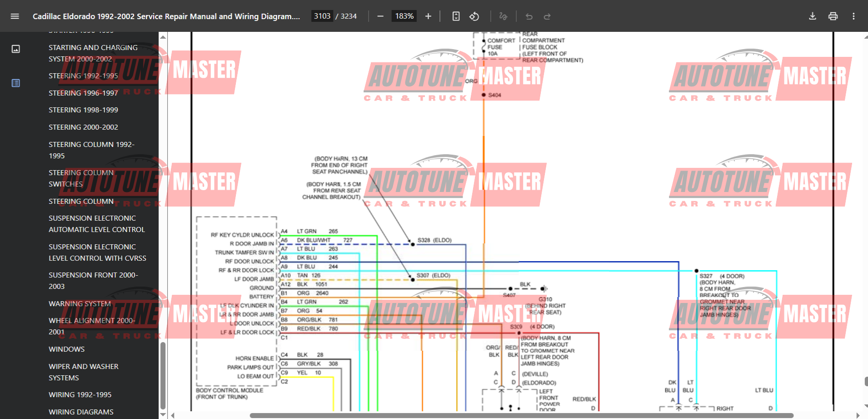Viewport: 868px width, 419px height.
Task: Open the document outline panel
Action: (15, 83)
